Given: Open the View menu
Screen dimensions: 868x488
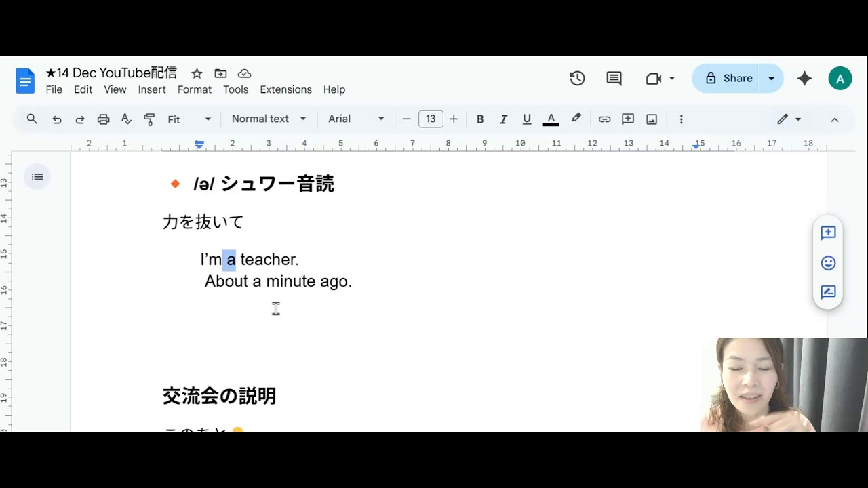Looking at the screenshot, I should [115, 89].
